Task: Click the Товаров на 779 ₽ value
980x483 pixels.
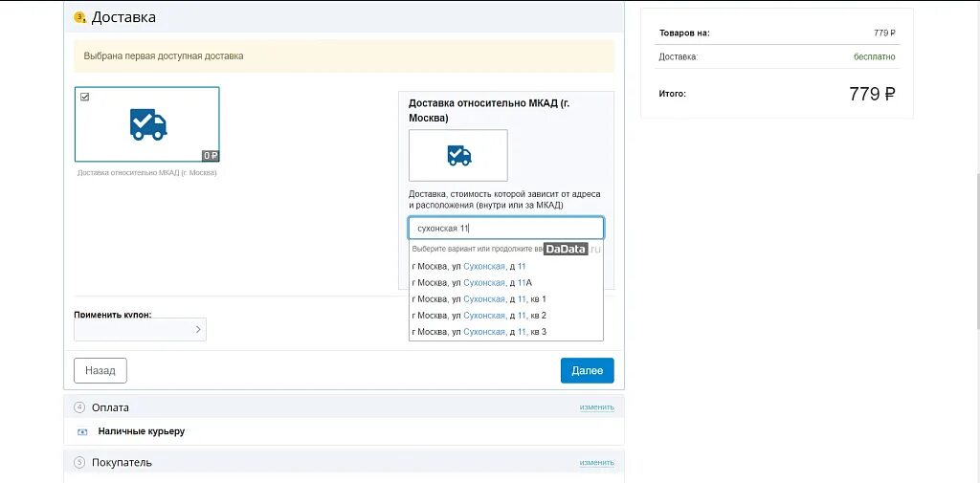Action: (x=884, y=33)
